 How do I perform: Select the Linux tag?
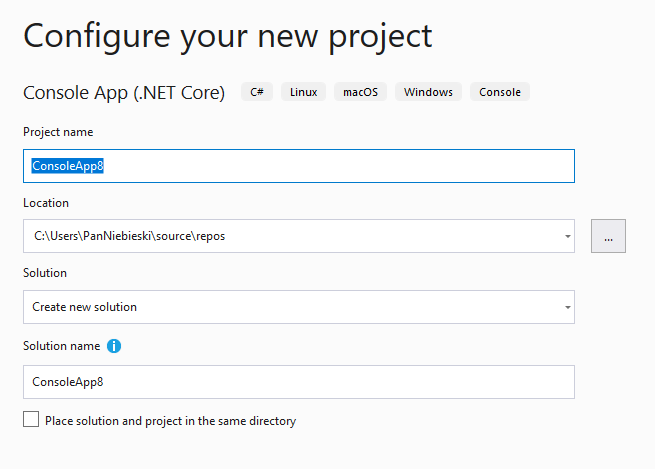tap(303, 92)
